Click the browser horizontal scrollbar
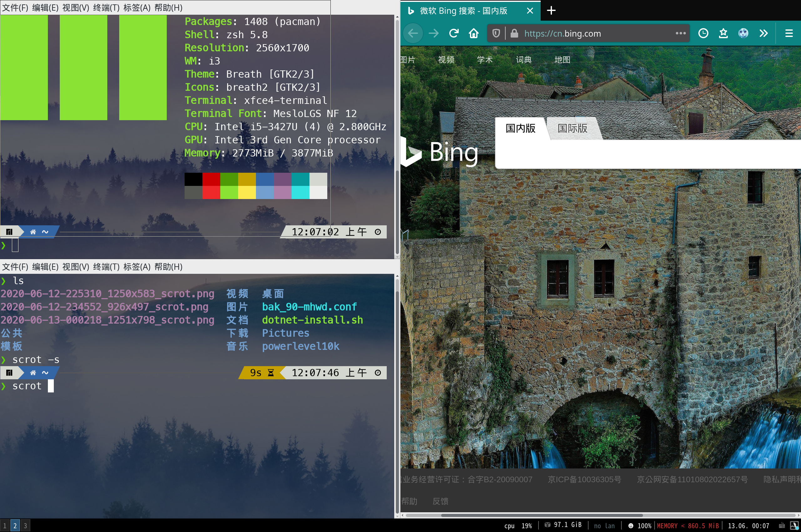Viewport: 801px width, 532px height. click(x=542, y=515)
